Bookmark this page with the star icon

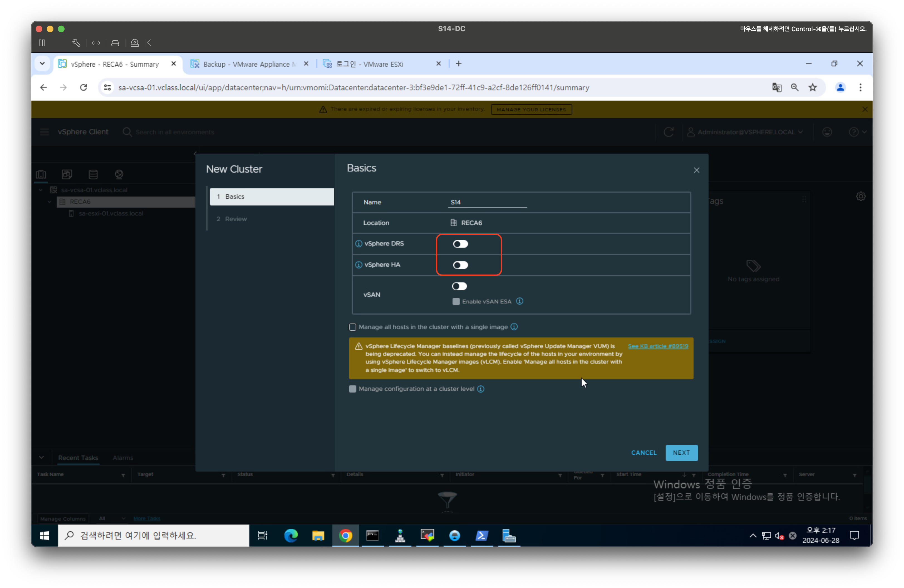click(x=812, y=87)
